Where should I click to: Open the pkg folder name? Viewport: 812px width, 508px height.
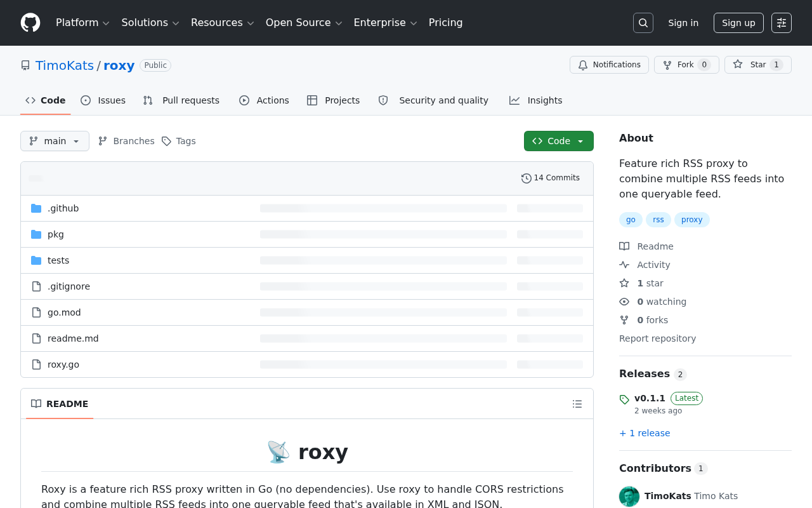pos(56,234)
